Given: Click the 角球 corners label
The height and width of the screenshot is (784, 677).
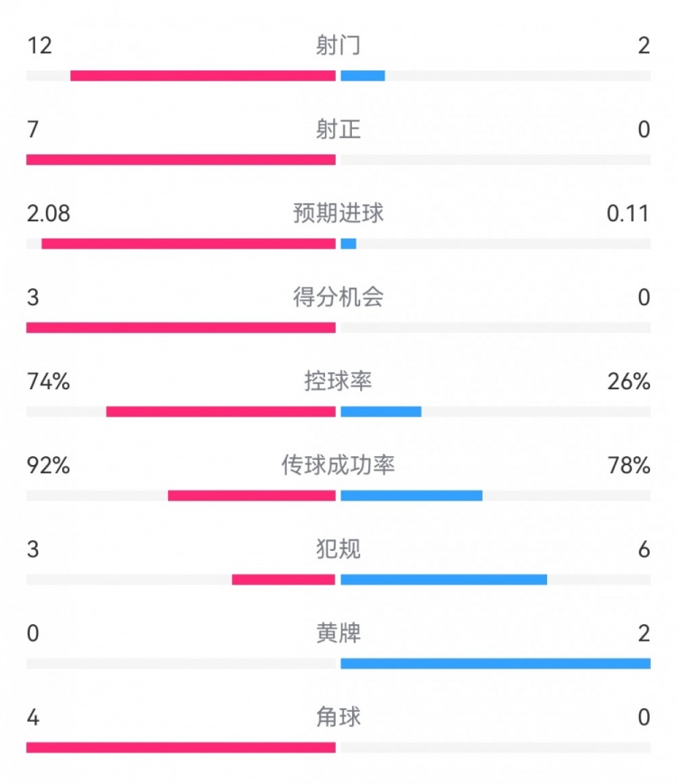Looking at the screenshot, I should [x=338, y=717].
